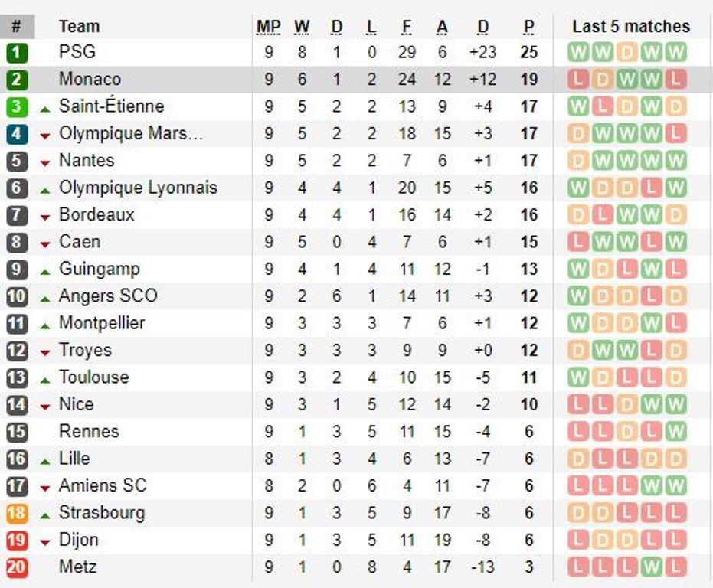
Task: Sort by points using the P header
Action: pyautogui.click(x=528, y=27)
